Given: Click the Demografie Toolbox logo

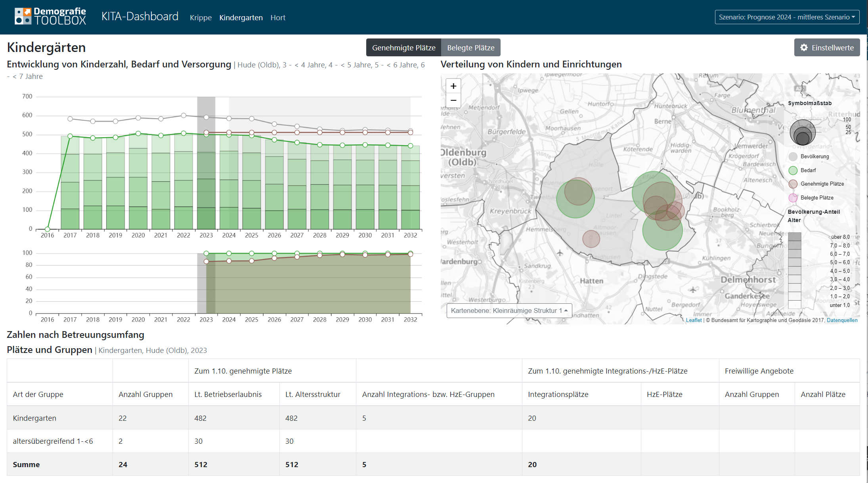Looking at the screenshot, I should [x=50, y=17].
